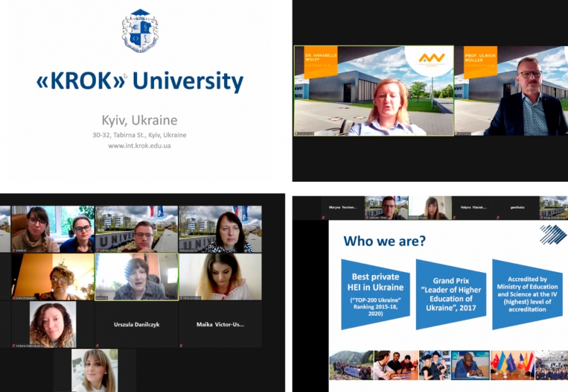Click the national flags photo on the slide
Image resolution: width=568 pixels, height=392 pixels.
click(x=512, y=365)
